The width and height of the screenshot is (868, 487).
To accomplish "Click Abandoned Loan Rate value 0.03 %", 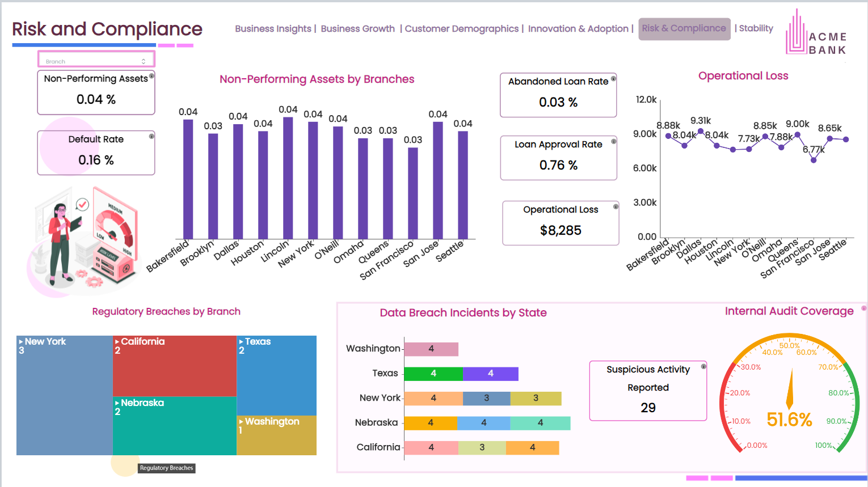I will 558,103.
